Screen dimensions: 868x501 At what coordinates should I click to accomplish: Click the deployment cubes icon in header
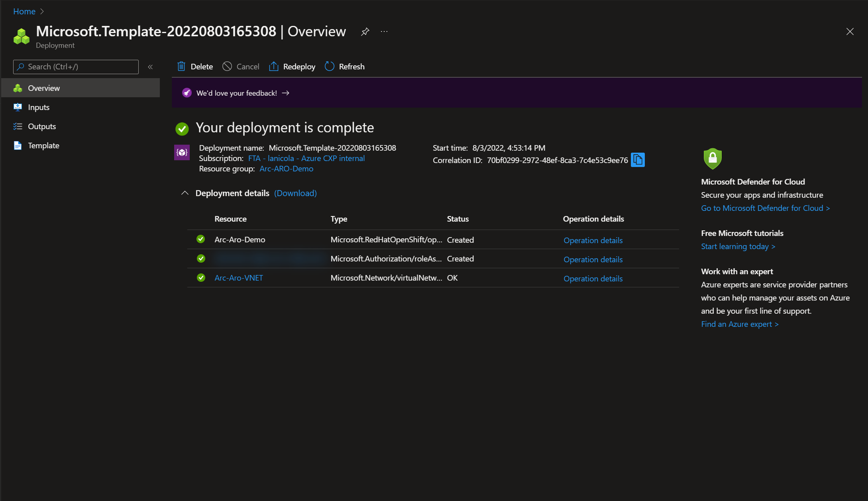(x=22, y=36)
